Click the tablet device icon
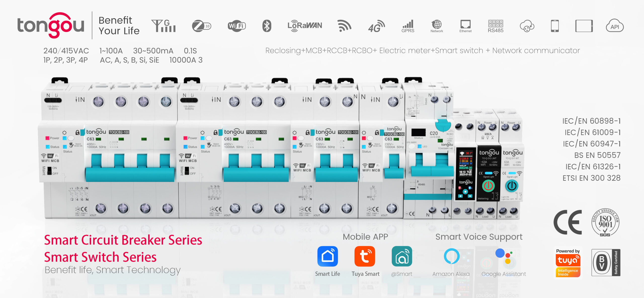 pos(584,26)
